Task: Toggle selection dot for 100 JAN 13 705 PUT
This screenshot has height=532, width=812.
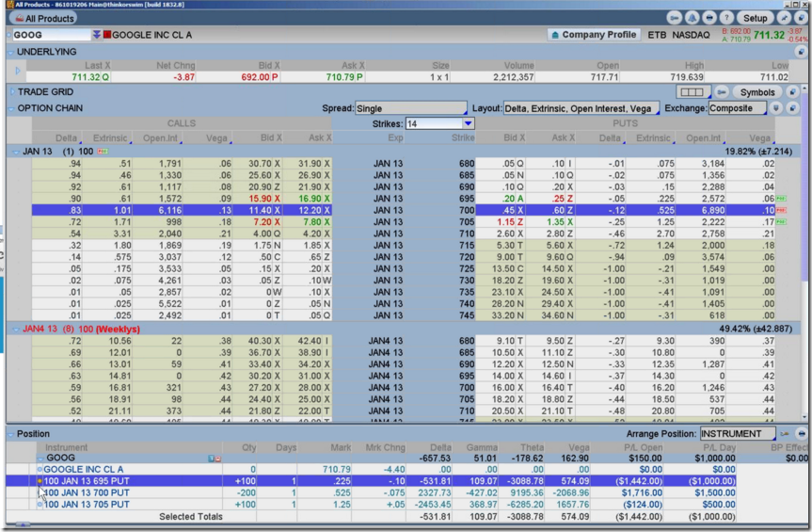Action: pos(40,504)
